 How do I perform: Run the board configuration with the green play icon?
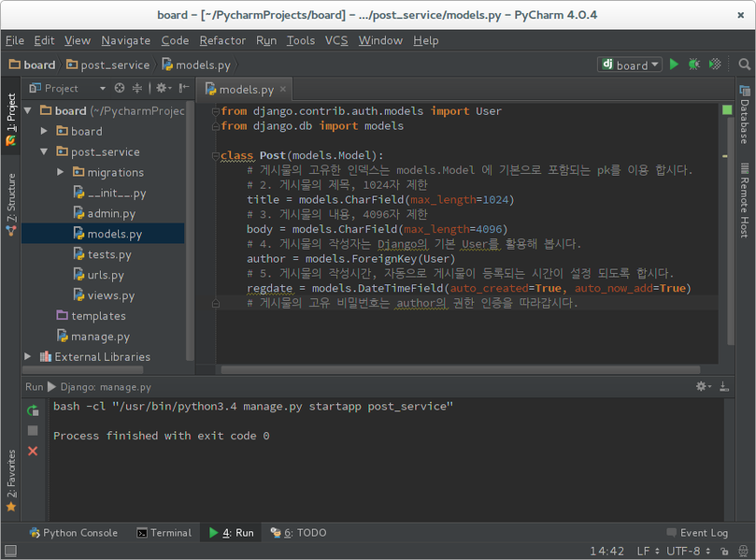click(x=674, y=65)
